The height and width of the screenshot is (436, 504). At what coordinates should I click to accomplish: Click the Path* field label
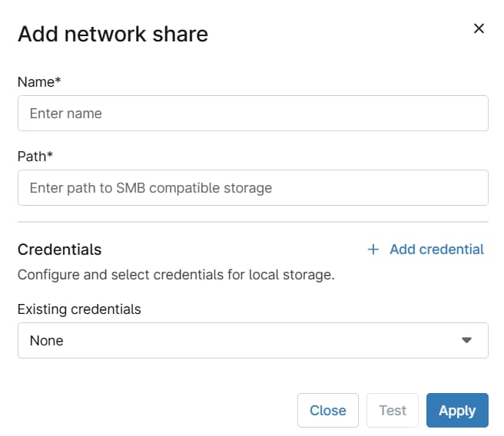pyautogui.click(x=35, y=156)
